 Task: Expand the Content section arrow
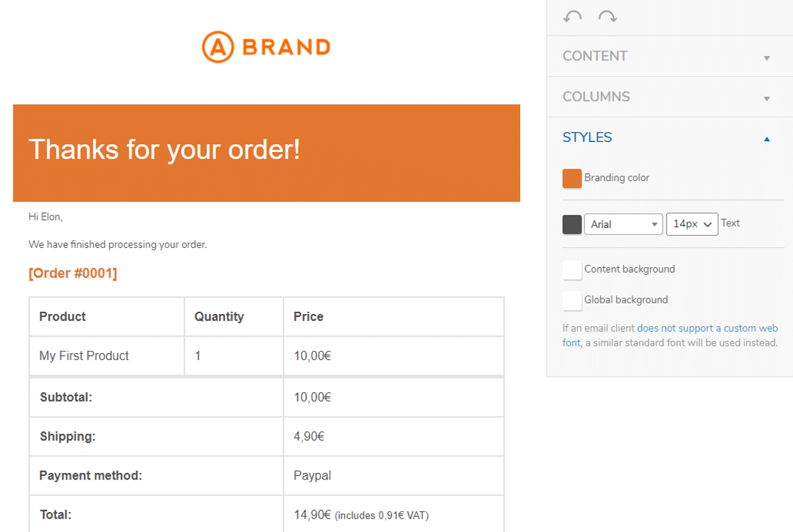(767, 58)
